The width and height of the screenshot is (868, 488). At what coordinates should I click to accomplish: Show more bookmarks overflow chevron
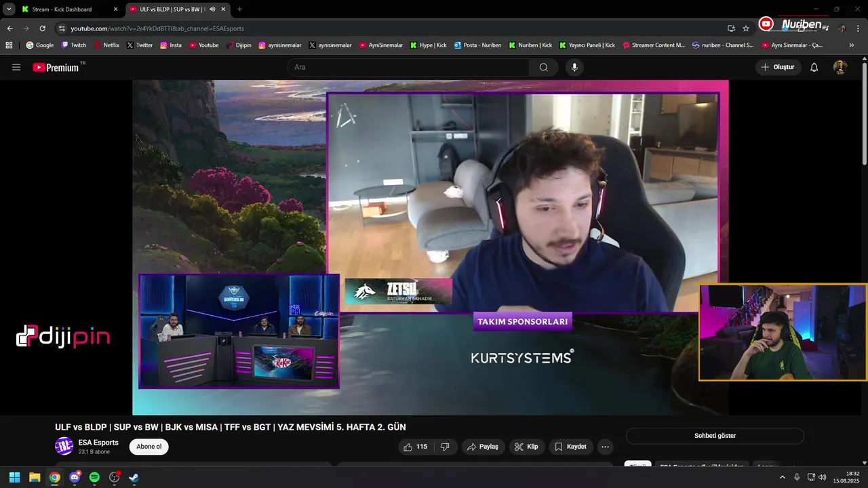(852, 45)
